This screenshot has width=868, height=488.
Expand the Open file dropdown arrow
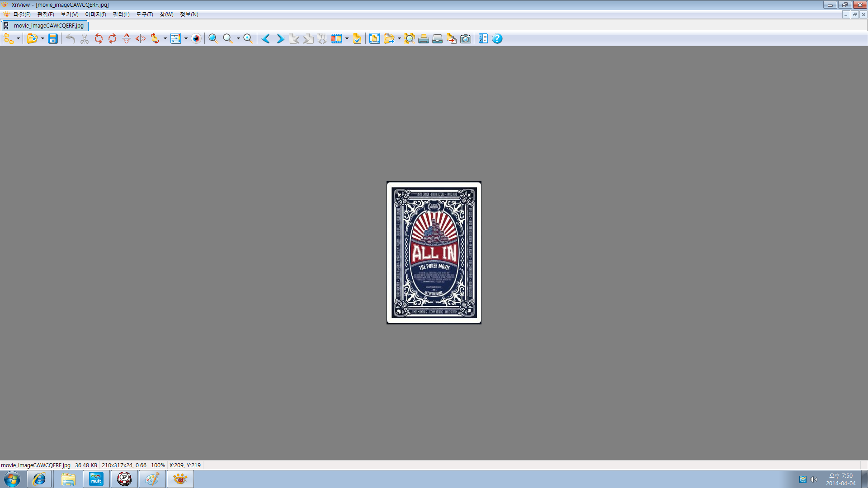(x=42, y=39)
